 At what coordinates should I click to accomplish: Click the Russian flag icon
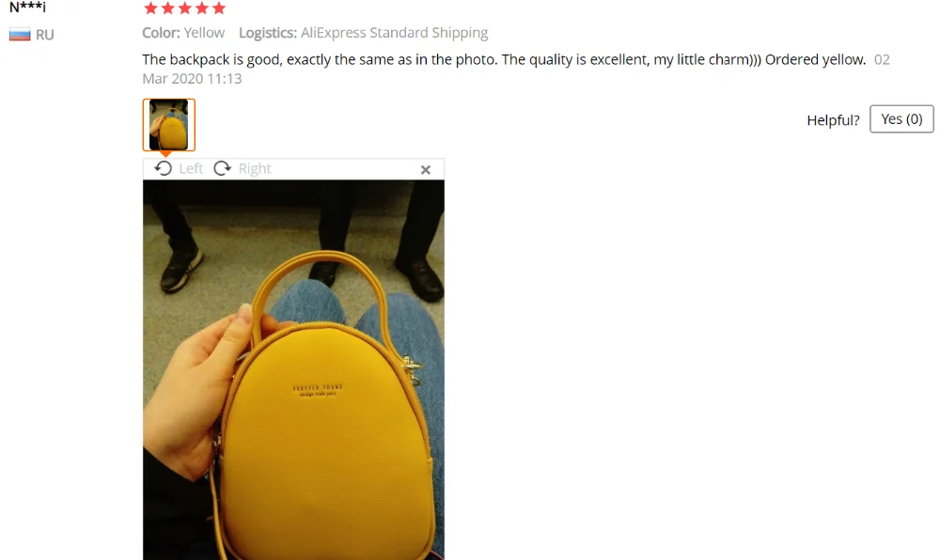pyautogui.click(x=20, y=35)
